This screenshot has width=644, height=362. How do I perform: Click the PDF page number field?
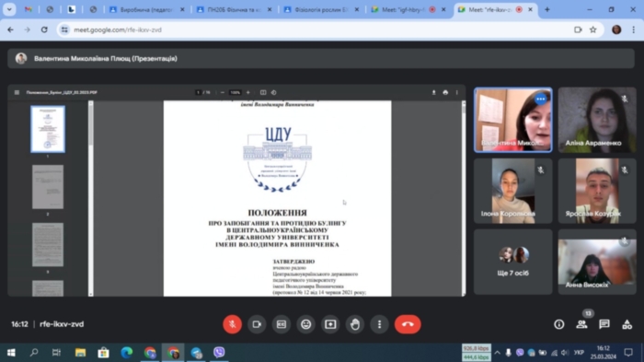199,92
